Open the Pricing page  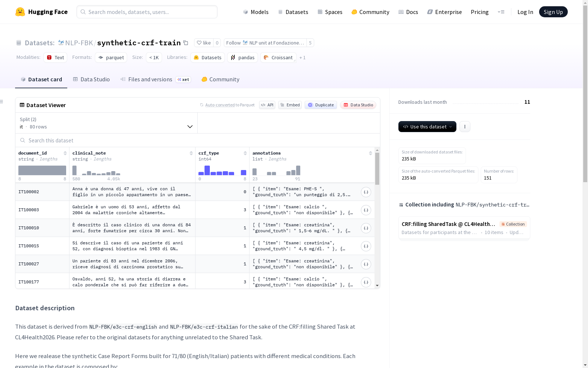pos(480,12)
